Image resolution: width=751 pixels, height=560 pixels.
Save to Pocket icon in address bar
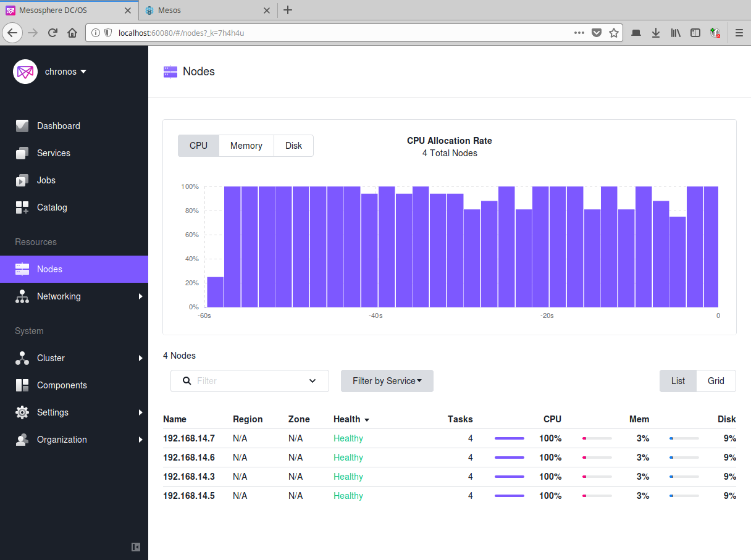pyautogui.click(x=597, y=33)
